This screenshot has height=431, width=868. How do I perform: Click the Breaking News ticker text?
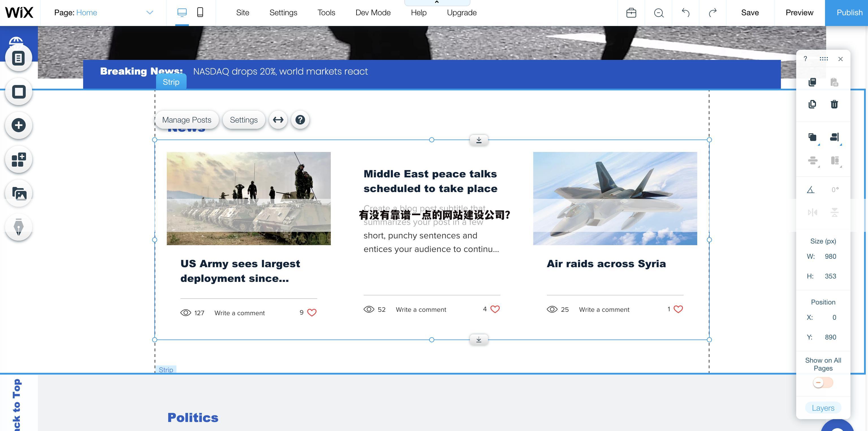pyautogui.click(x=280, y=71)
